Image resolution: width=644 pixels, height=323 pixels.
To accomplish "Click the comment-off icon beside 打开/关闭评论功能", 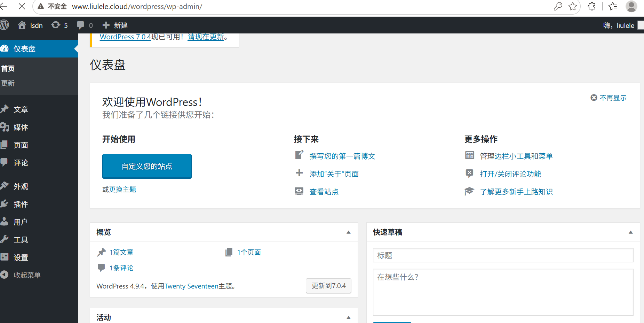I will pyautogui.click(x=469, y=174).
